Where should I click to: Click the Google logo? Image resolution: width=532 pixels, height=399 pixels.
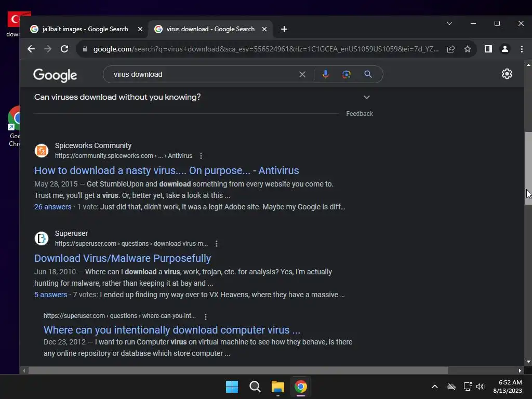[x=55, y=75]
